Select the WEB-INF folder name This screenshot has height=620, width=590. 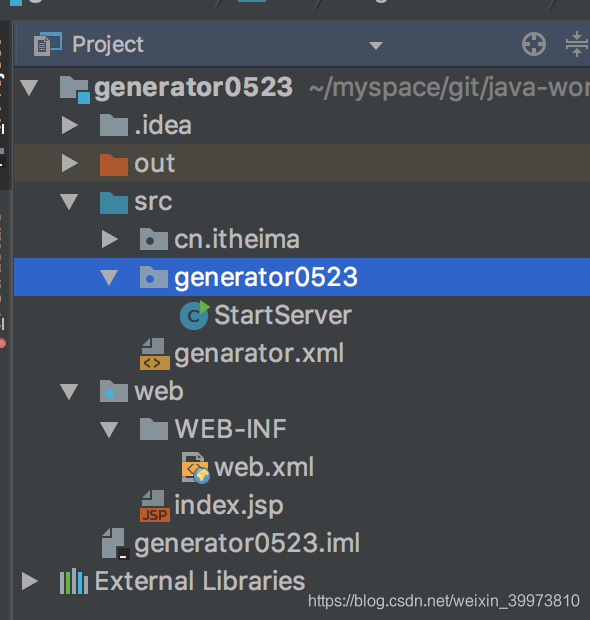click(231, 429)
